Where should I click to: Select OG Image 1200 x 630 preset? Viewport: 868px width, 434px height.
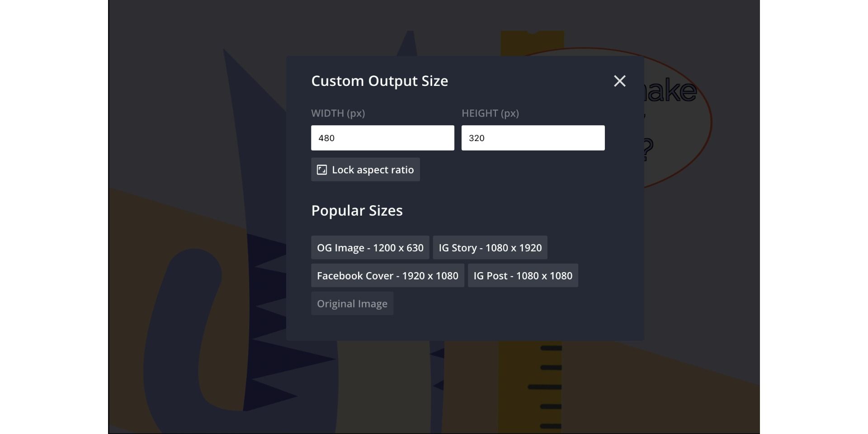coord(370,248)
